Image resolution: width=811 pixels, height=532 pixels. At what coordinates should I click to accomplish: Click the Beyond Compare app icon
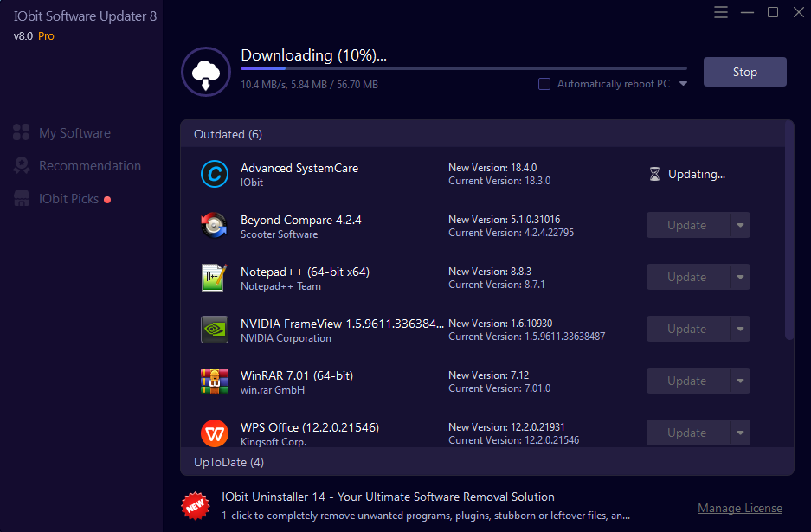(x=214, y=226)
